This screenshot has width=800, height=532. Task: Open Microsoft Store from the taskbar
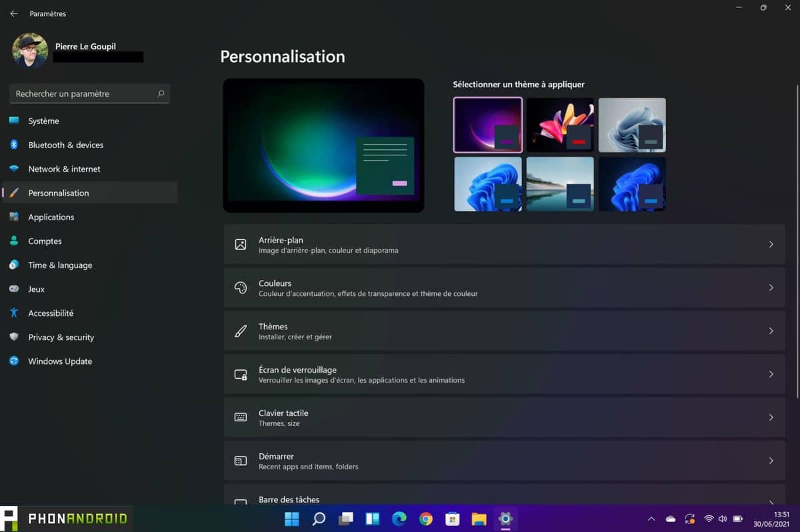(453, 519)
